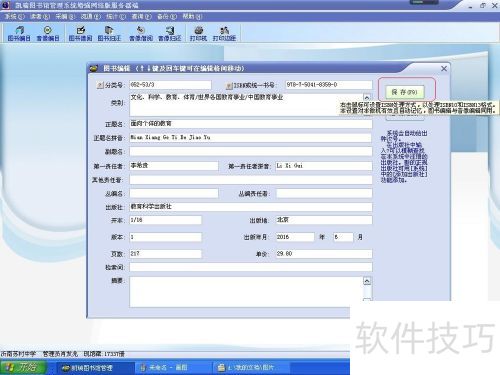Click the 第一责任者拼音 field with Li Xi Gui
Image resolution: width=500 pixels, height=375 pixels.
(x=324, y=166)
